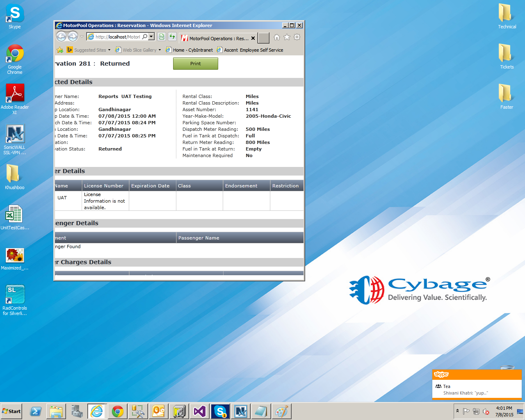The width and height of the screenshot is (525, 420).
Task: Open Outlook from the taskbar
Action: pos(159,411)
